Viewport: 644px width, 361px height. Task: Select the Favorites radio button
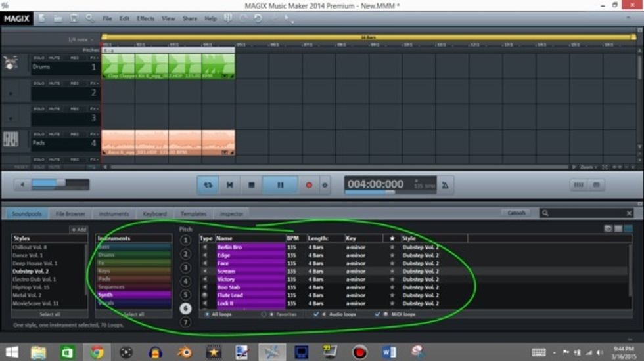pos(264,314)
